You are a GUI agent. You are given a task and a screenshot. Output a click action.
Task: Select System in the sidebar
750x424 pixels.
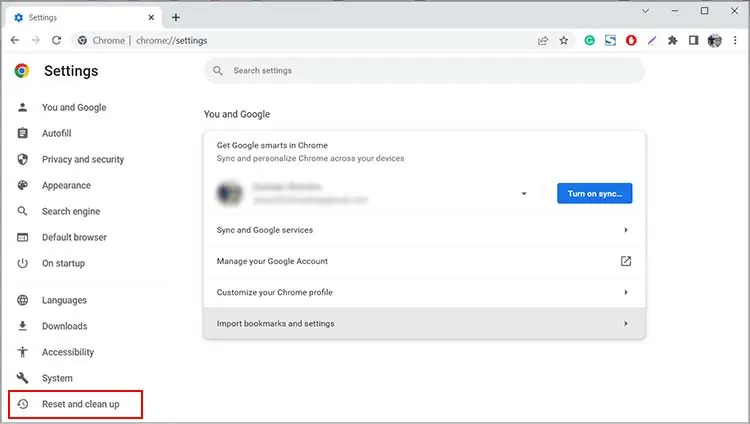click(x=57, y=378)
